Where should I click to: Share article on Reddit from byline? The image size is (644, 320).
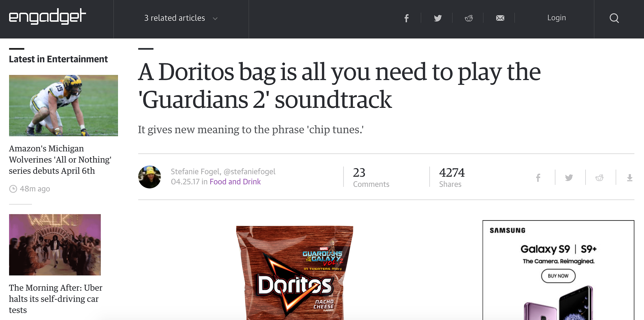point(599,177)
